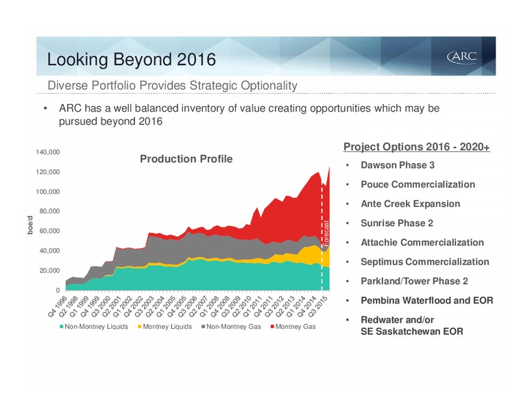Screen dimensions: 532x411
Task: Click the 'pursued beyond 2016' text line
Action: (x=110, y=121)
